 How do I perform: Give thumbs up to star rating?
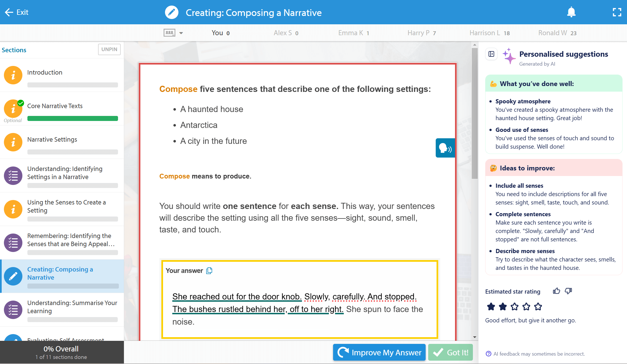click(556, 291)
